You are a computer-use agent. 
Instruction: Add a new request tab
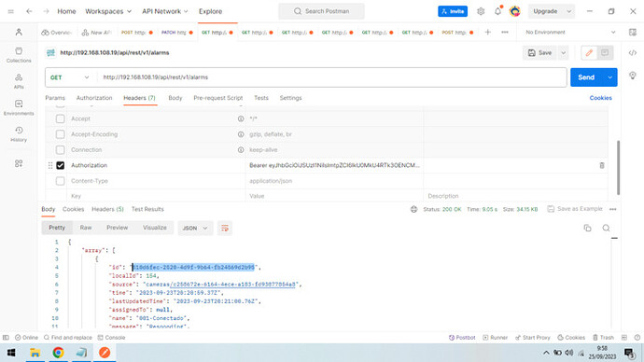487,32
